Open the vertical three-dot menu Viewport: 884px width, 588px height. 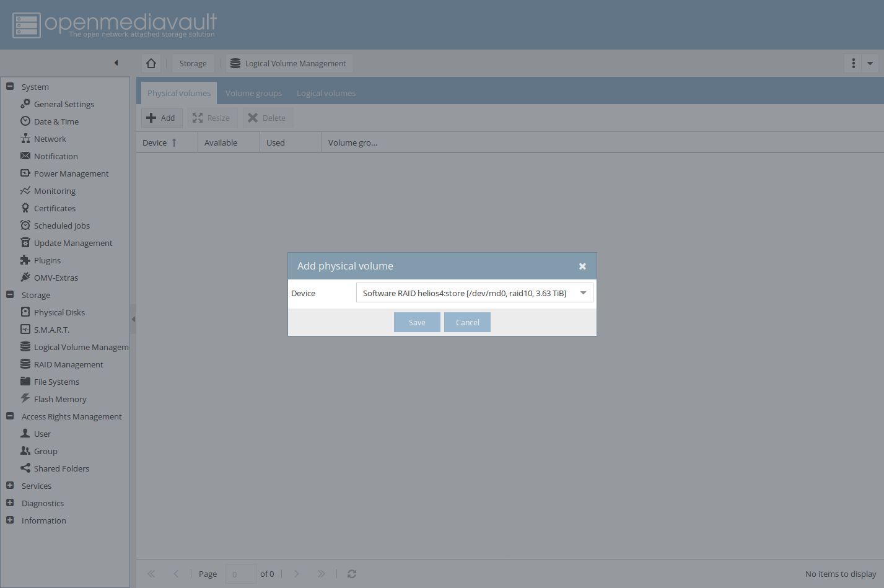click(x=854, y=63)
